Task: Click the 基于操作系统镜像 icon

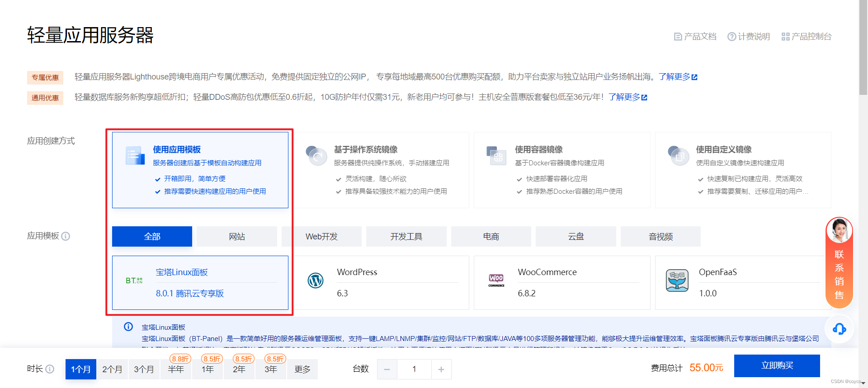Action: pos(316,155)
